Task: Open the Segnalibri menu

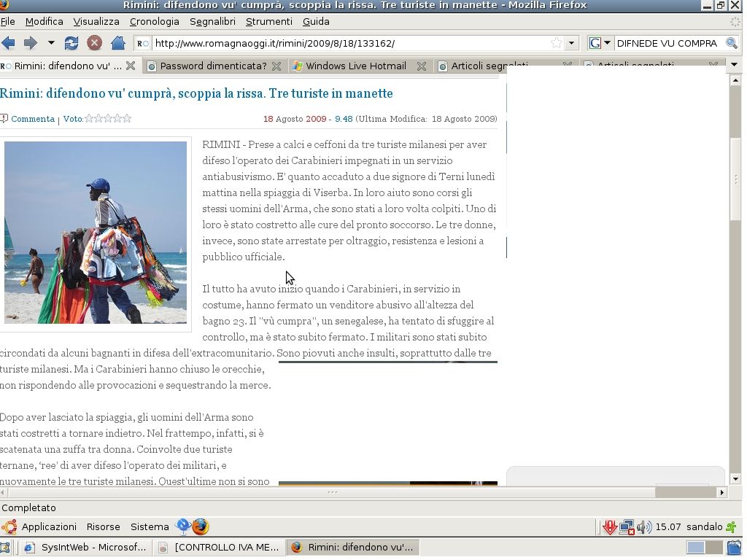Action: pyautogui.click(x=212, y=21)
